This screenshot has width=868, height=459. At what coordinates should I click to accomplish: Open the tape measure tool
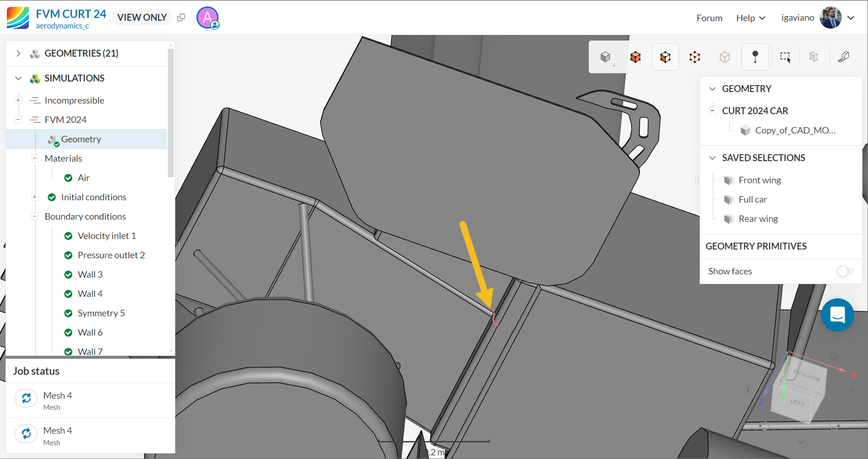tap(843, 57)
